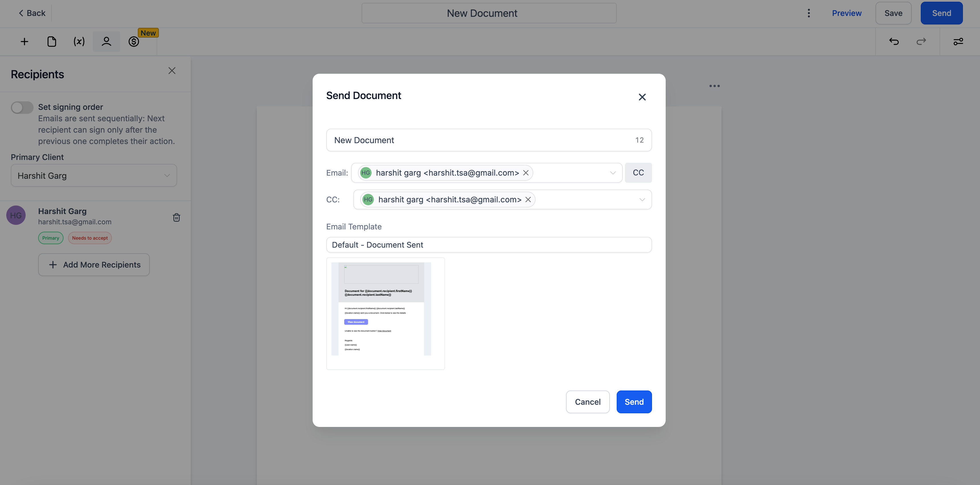Remove harshit garg from CC field
The height and width of the screenshot is (485, 980).
529,199
